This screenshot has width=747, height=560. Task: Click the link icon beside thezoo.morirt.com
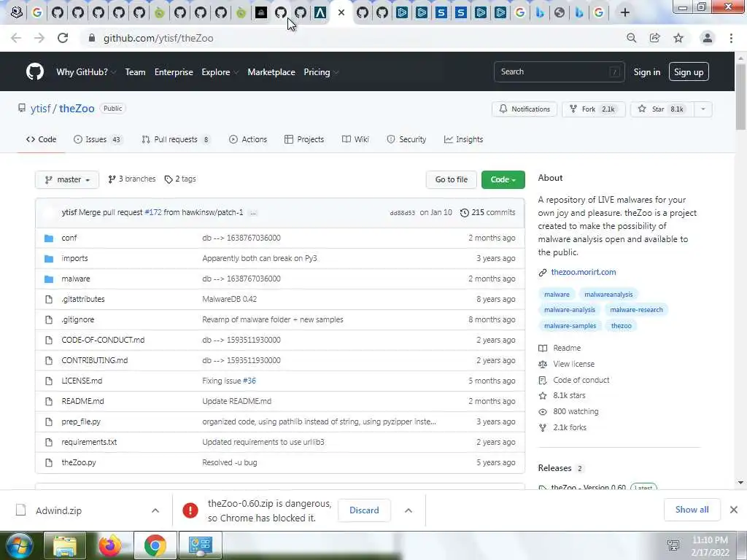[543, 273]
